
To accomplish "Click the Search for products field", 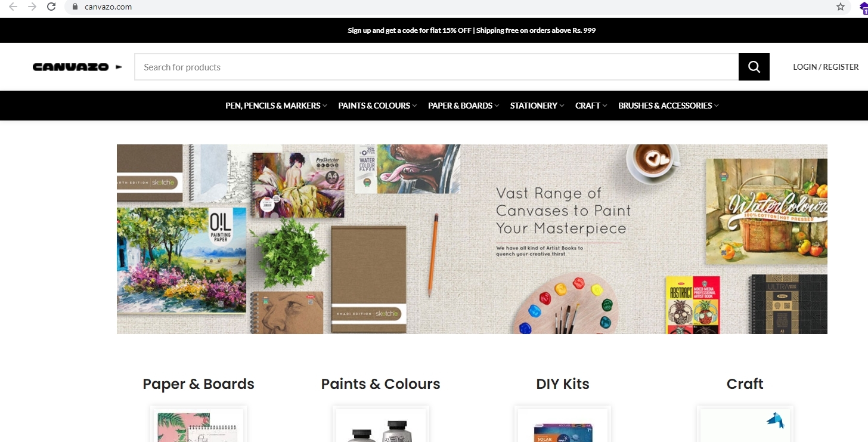I will click(436, 67).
